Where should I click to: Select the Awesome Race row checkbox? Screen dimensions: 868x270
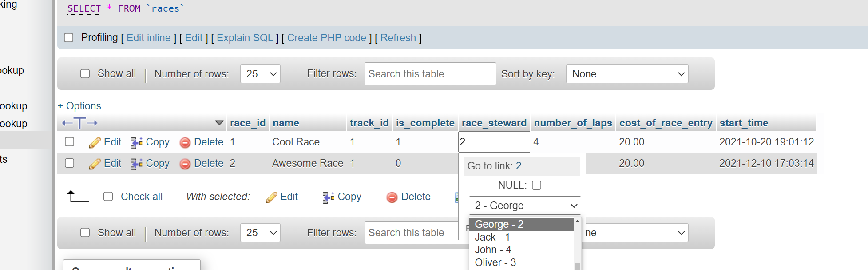(x=69, y=163)
